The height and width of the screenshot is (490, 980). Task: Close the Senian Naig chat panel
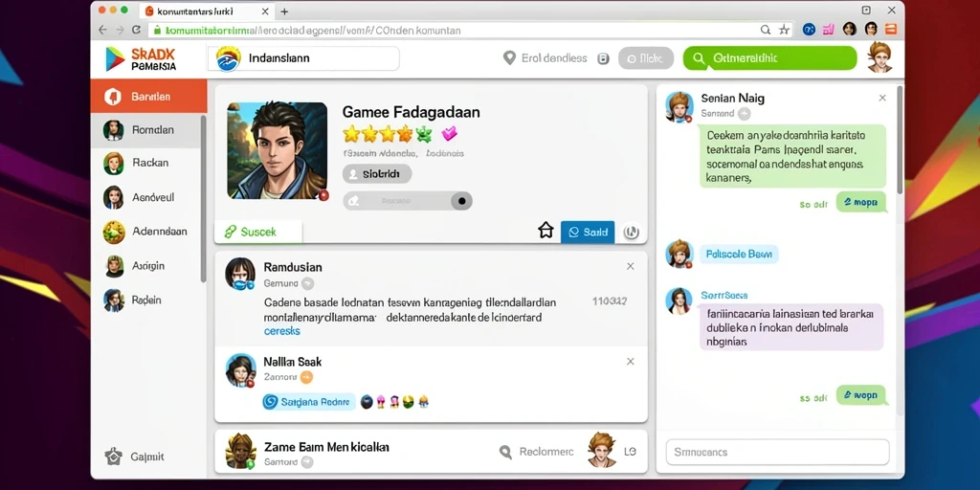881,98
